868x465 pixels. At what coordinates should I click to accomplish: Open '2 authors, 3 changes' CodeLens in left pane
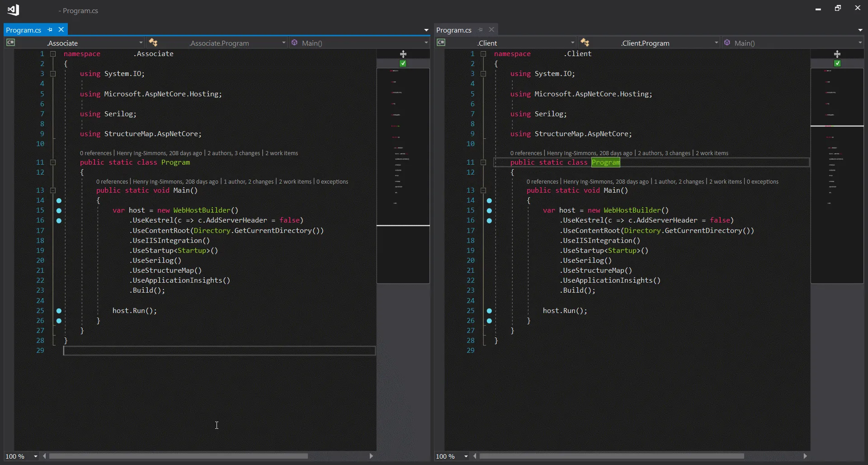234,153
